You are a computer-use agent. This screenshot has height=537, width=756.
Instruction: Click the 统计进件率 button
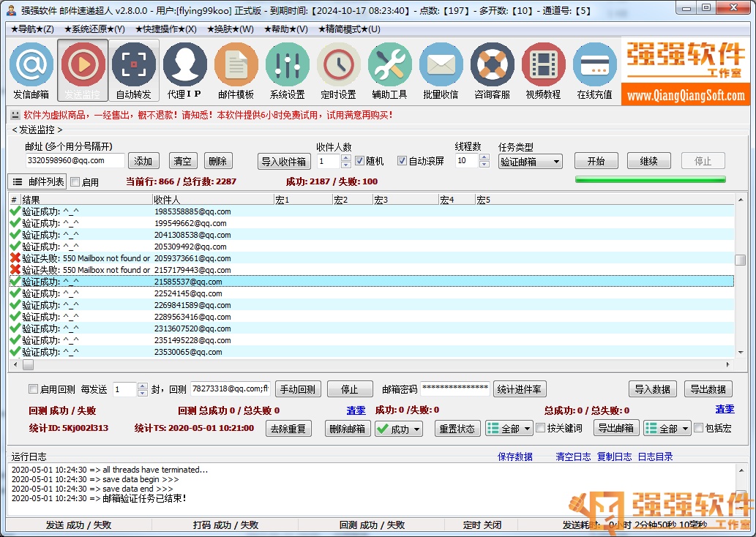point(520,389)
